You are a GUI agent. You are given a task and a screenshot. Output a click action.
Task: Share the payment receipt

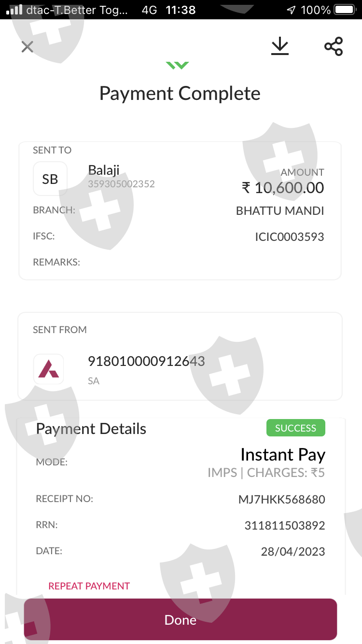[334, 47]
